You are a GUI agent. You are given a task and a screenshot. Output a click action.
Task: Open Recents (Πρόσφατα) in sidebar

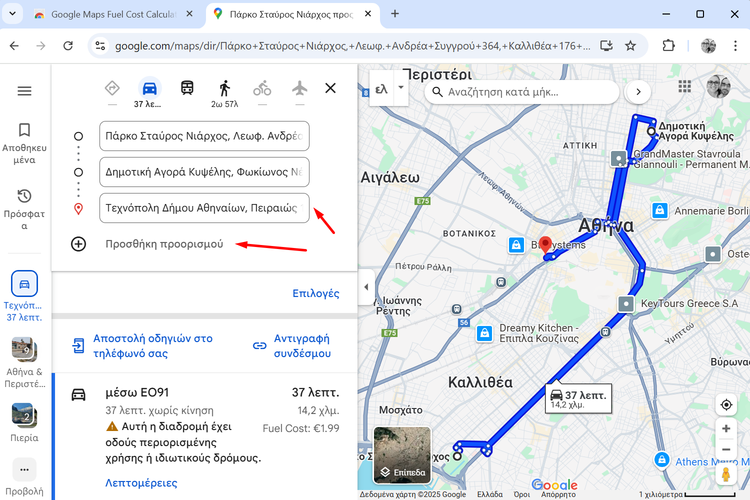(24, 209)
